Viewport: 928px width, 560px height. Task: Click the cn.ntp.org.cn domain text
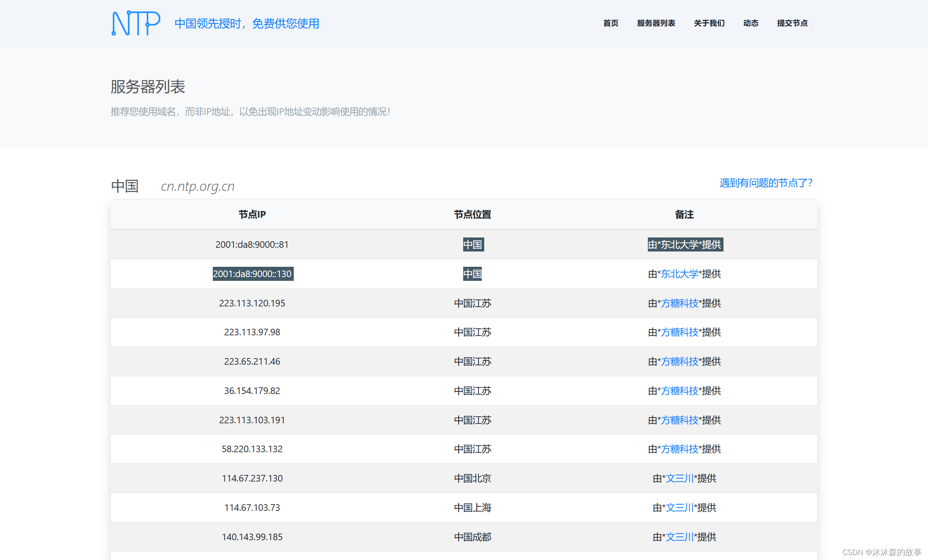point(197,186)
